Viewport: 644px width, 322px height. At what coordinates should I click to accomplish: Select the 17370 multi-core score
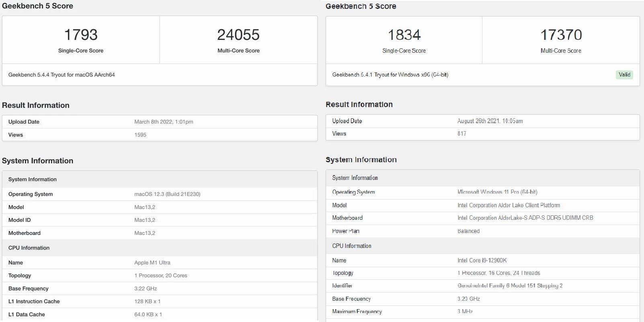pos(561,35)
